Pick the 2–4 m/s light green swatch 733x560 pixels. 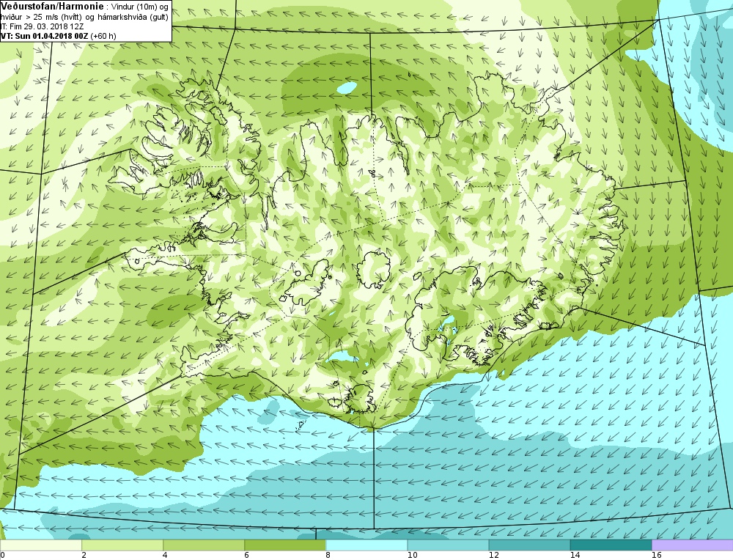[122, 545]
